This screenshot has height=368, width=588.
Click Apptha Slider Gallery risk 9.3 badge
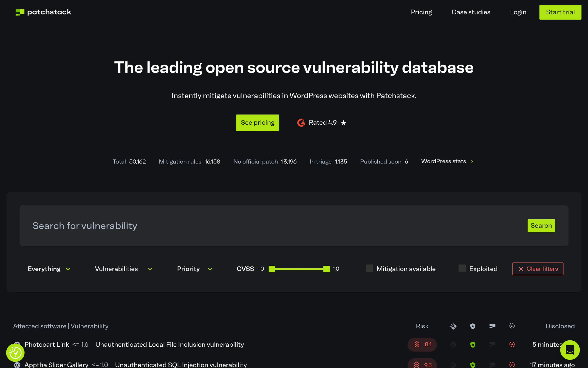(x=422, y=364)
